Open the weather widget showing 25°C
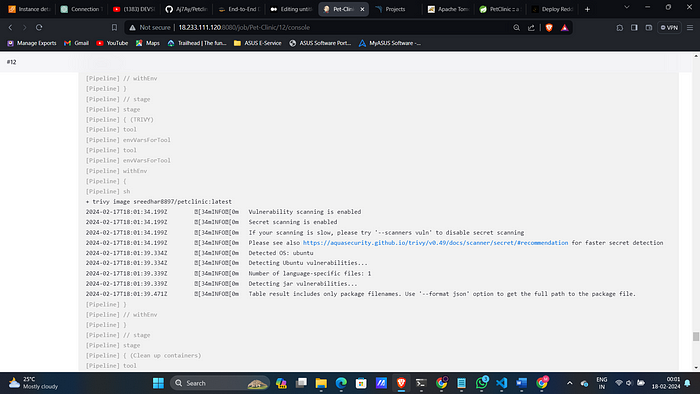 (33, 383)
